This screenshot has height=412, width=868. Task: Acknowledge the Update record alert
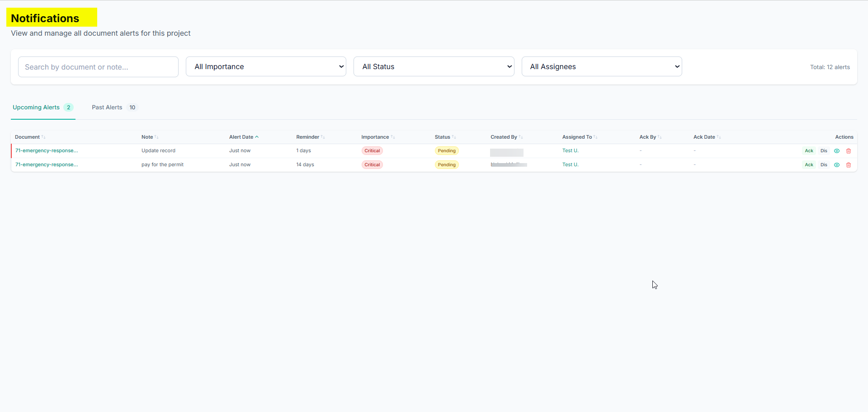point(809,151)
